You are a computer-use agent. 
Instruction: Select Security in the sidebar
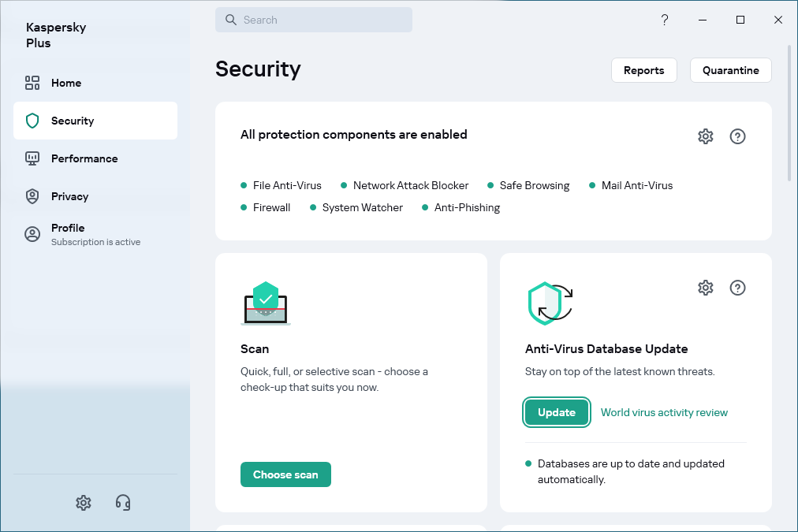click(73, 121)
